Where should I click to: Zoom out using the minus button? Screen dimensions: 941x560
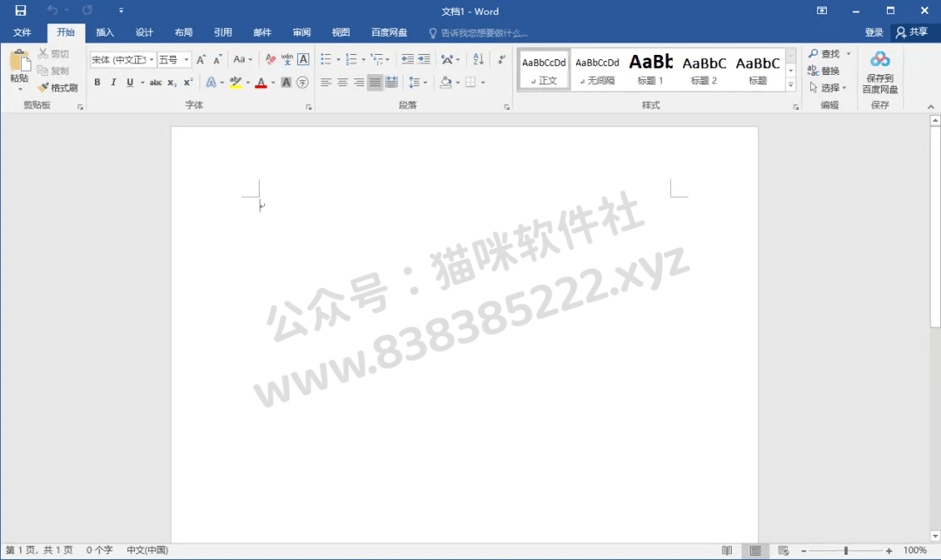coord(803,550)
